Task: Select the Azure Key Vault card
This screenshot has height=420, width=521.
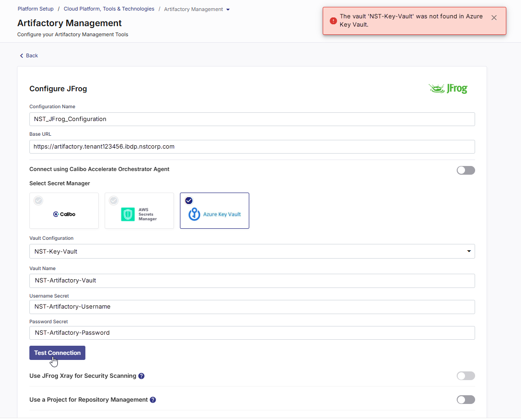Action: (x=214, y=210)
